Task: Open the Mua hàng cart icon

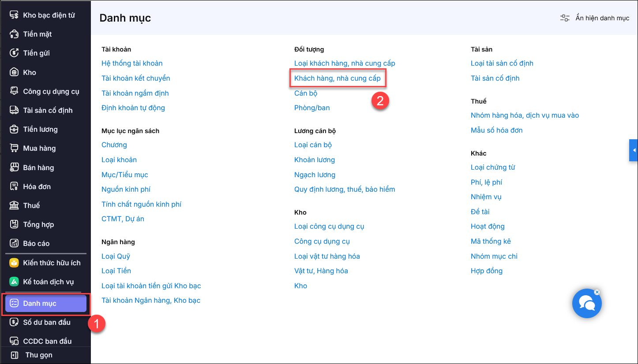Action: click(x=14, y=149)
